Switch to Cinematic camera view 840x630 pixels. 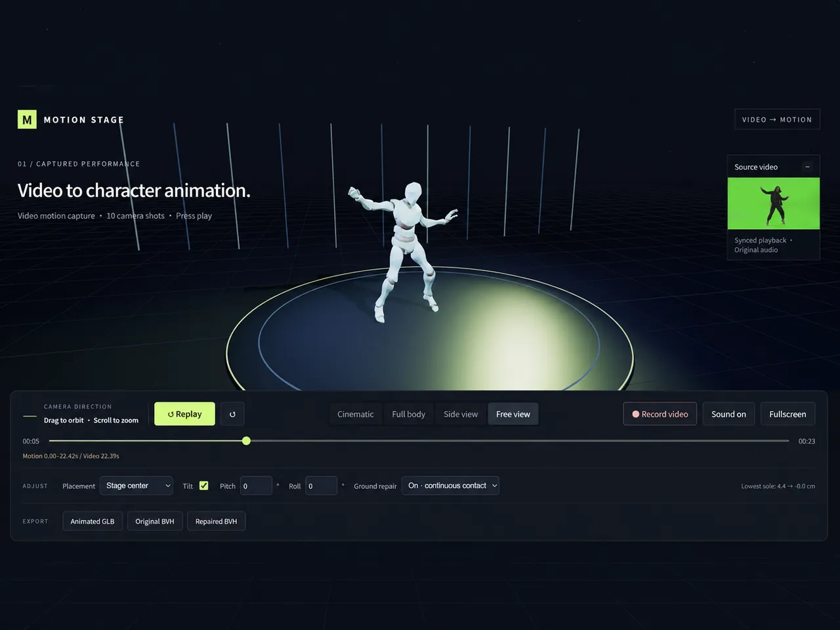[356, 414]
